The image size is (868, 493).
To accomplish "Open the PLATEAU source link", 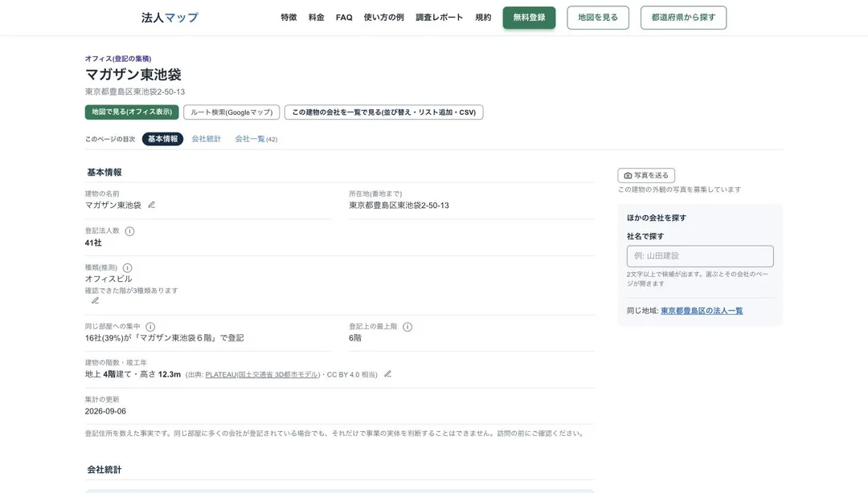I will click(x=262, y=375).
